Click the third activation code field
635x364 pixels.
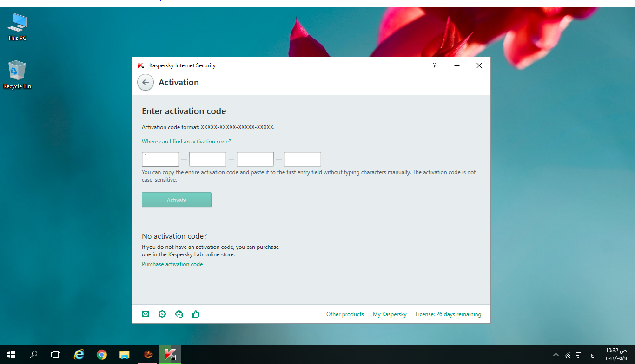(255, 159)
